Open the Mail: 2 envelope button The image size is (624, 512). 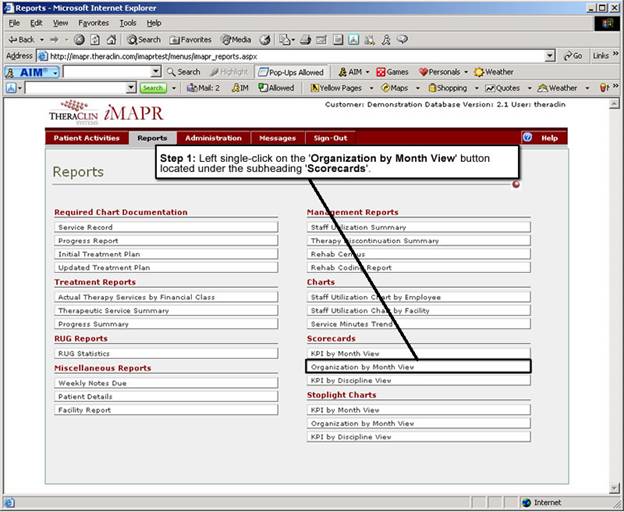203,88
